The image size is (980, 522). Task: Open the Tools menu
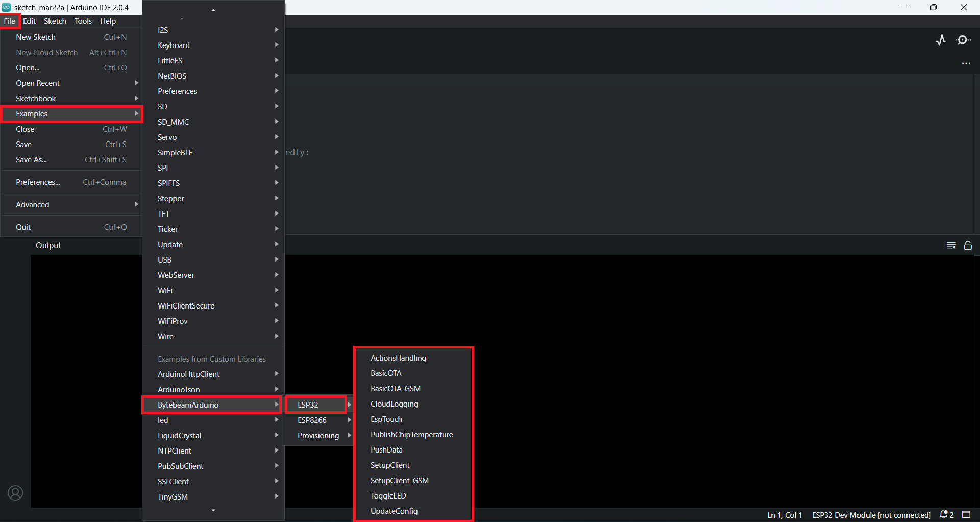(x=83, y=21)
